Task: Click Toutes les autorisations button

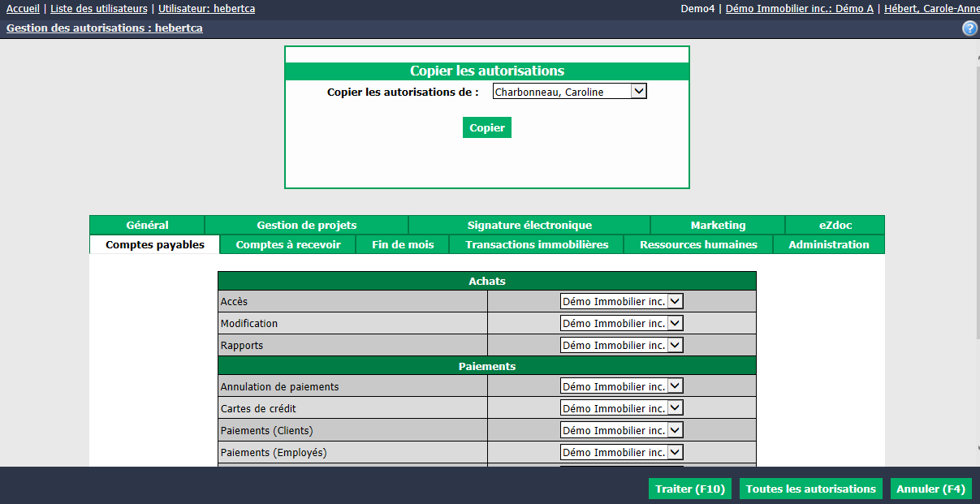Action: pos(811,489)
